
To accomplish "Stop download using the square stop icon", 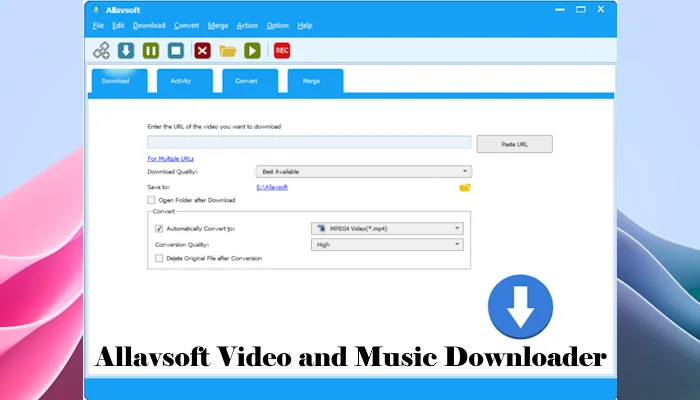I will coord(176,50).
